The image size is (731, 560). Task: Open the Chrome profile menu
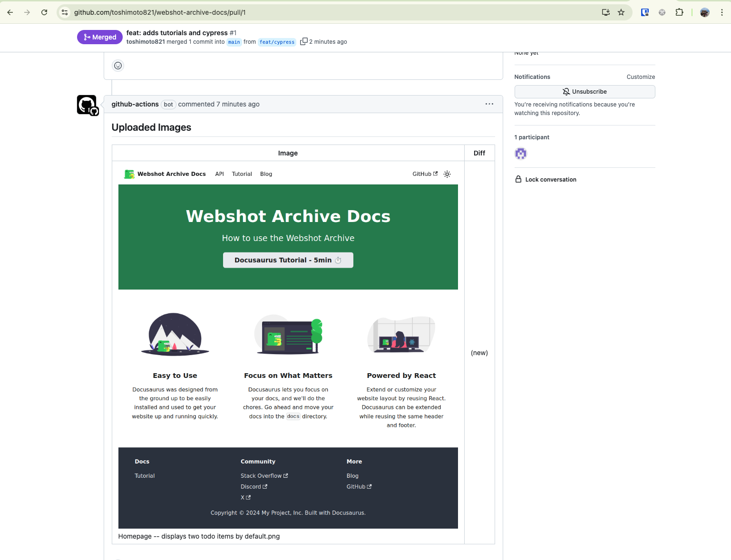[704, 12]
